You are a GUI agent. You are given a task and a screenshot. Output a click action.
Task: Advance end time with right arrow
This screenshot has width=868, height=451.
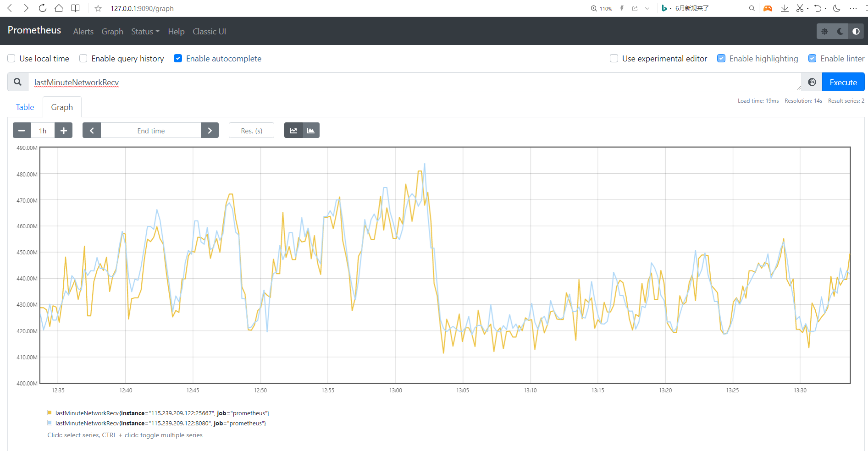(210, 131)
